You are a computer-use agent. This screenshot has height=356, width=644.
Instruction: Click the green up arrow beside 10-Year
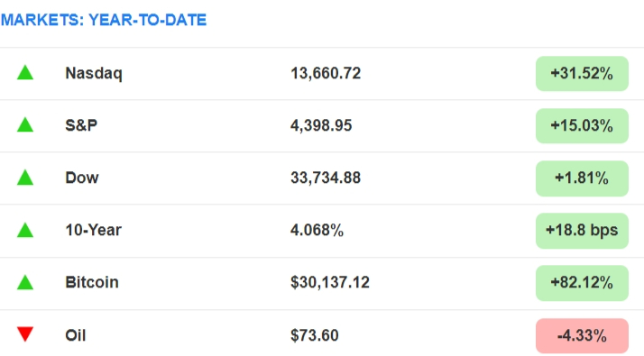[x=25, y=230]
